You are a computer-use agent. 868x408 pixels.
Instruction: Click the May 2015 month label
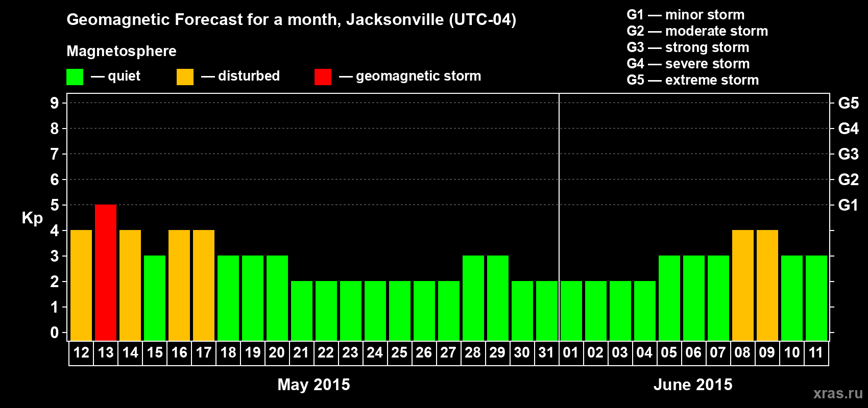[x=314, y=385]
